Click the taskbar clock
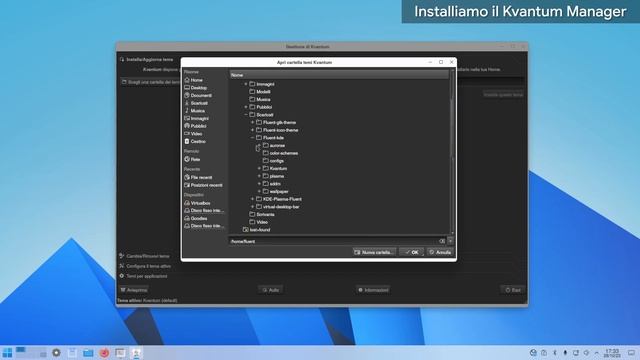The image size is (640, 360). 612,353
